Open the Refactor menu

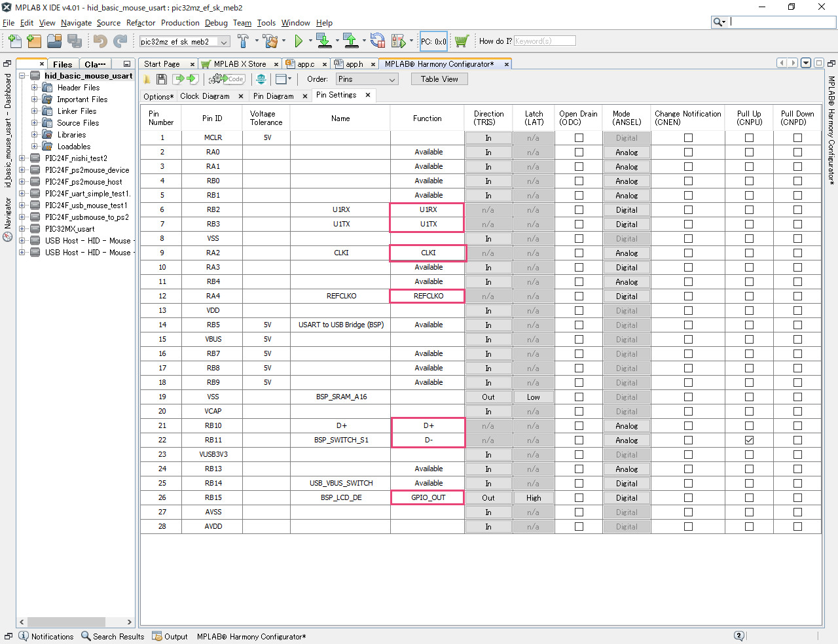click(141, 23)
